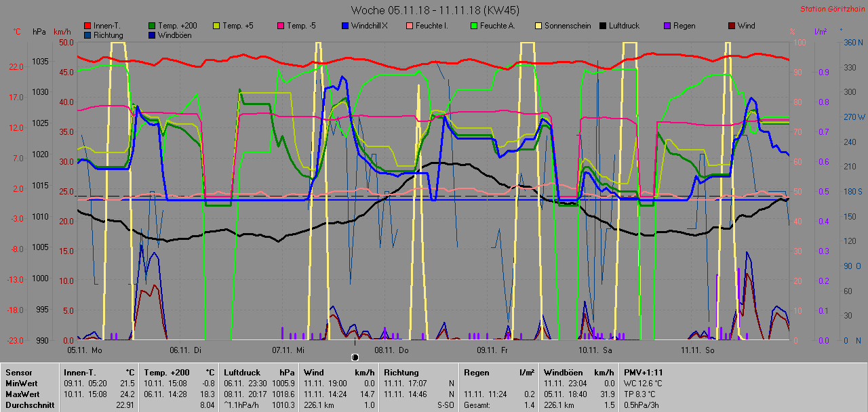Viewport: 868px width, 412px height.
Task: Click the pressure trend '^1.1hPa/h'
Action: pos(242,405)
